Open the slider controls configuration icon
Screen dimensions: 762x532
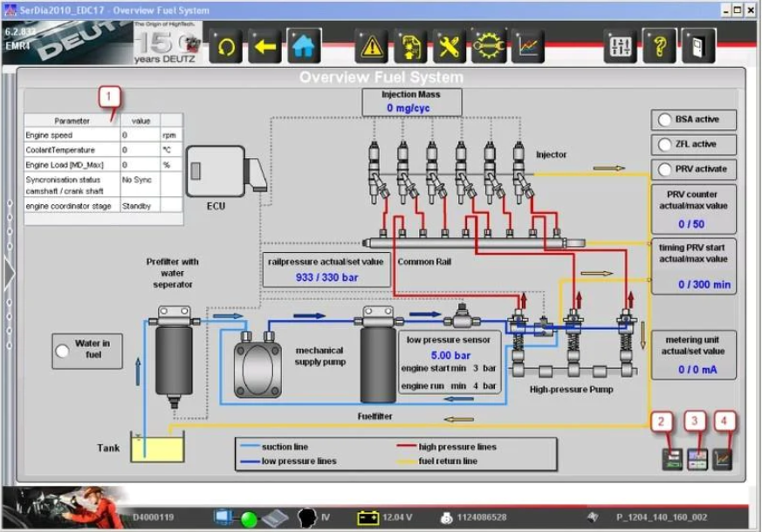tap(621, 46)
